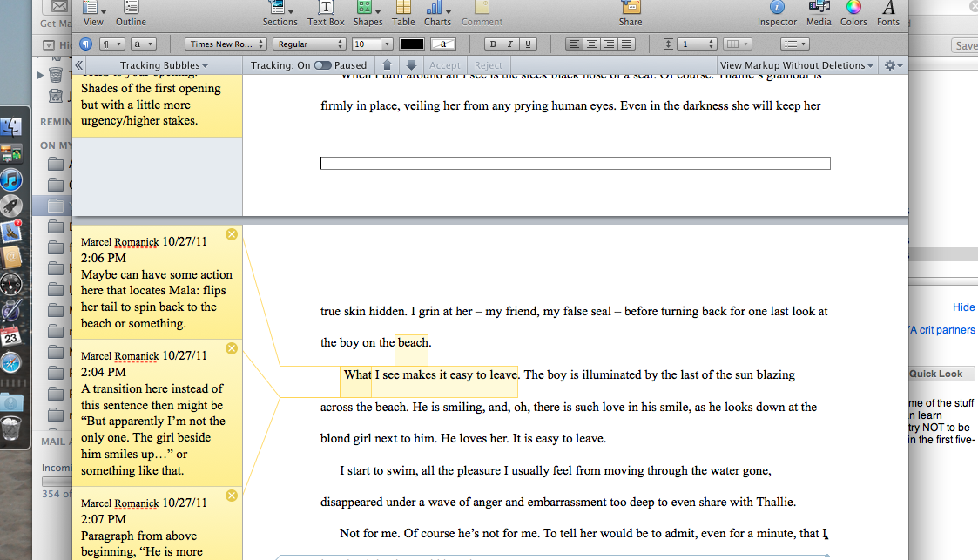Click the Accept change button
This screenshot has height=560, width=978.
(x=445, y=64)
